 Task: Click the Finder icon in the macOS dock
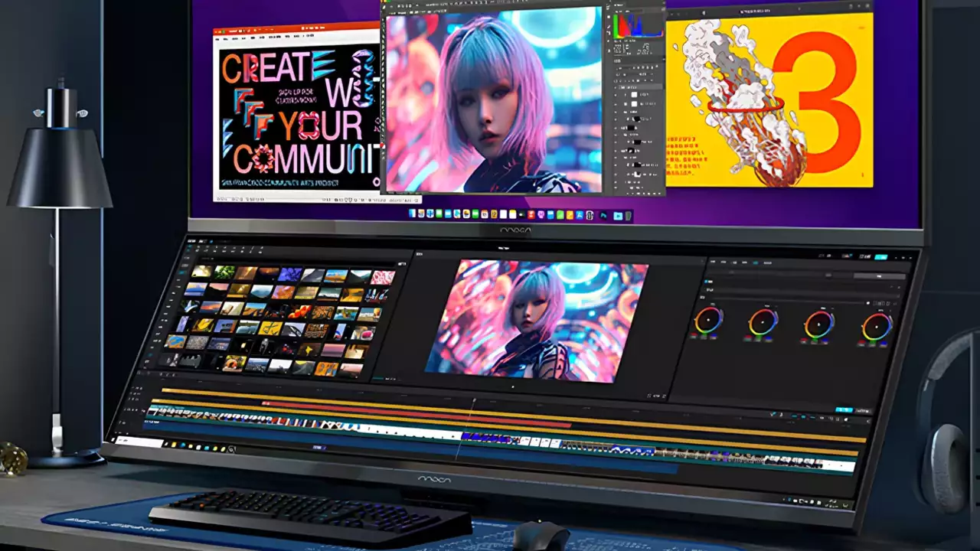click(413, 214)
